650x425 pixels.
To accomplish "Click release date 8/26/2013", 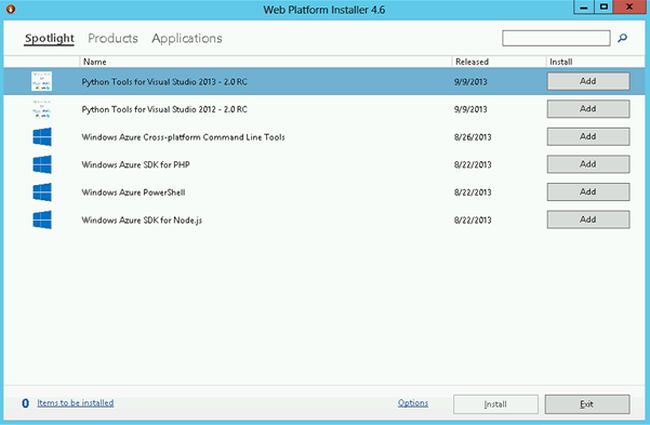I will (473, 137).
